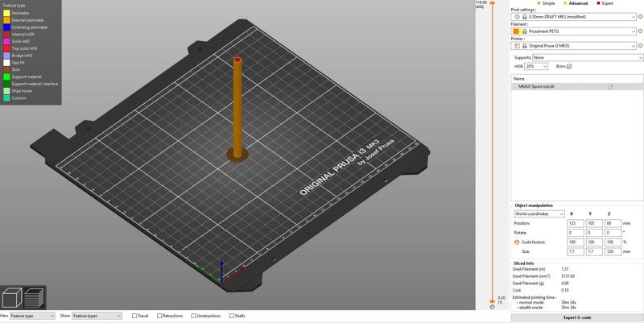The height and width of the screenshot is (323, 644).
Task: Click the Name column header
Action: pyautogui.click(x=545, y=78)
